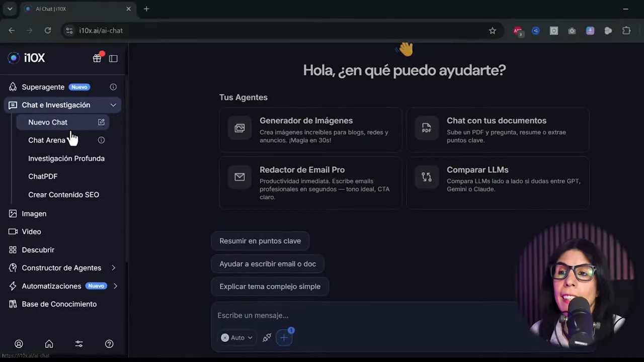Click the address bar URL
This screenshot has width=644, height=362.
point(101,31)
